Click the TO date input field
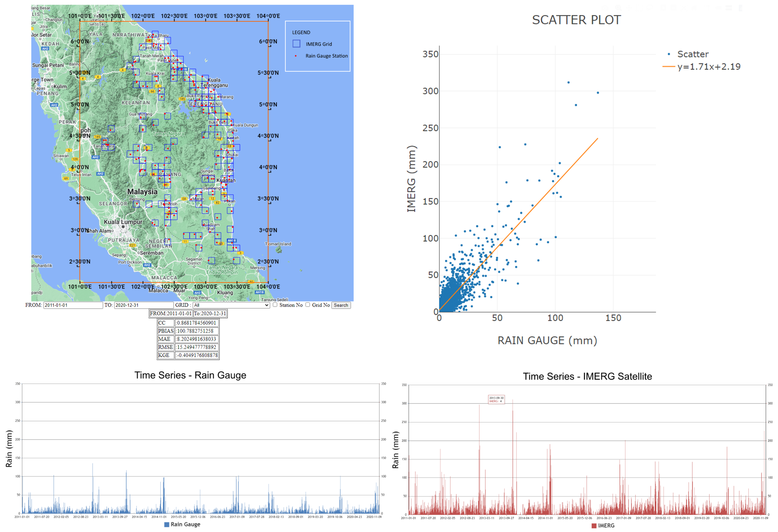Image resolution: width=778 pixels, height=532 pixels. pos(144,305)
